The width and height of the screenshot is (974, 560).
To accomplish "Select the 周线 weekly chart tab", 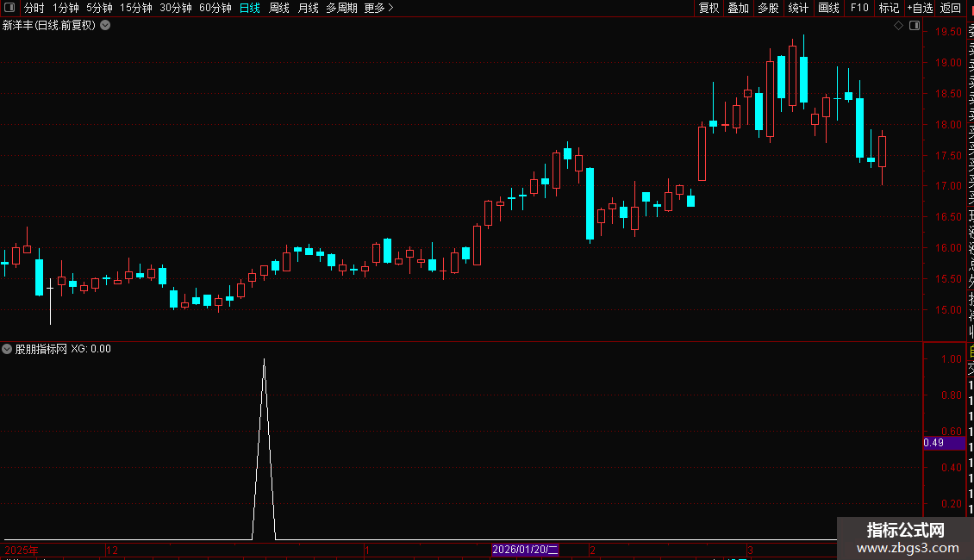I will [279, 8].
